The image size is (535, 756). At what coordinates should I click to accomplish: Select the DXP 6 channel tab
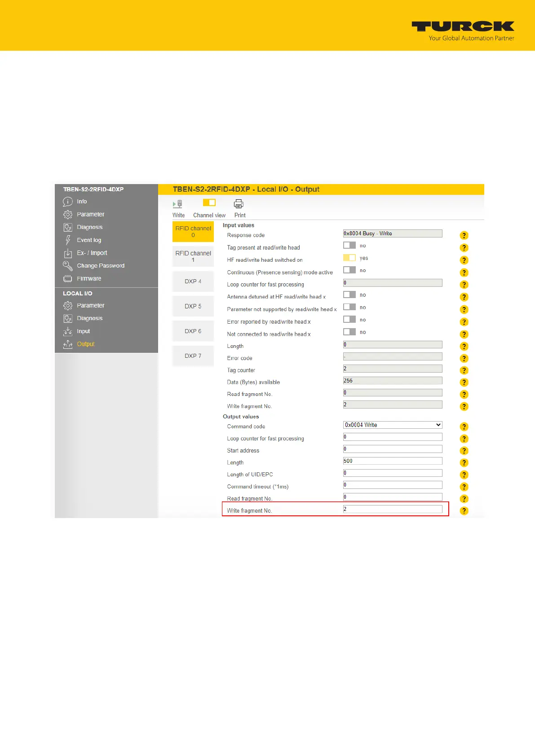pyautogui.click(x=193, y=331)
